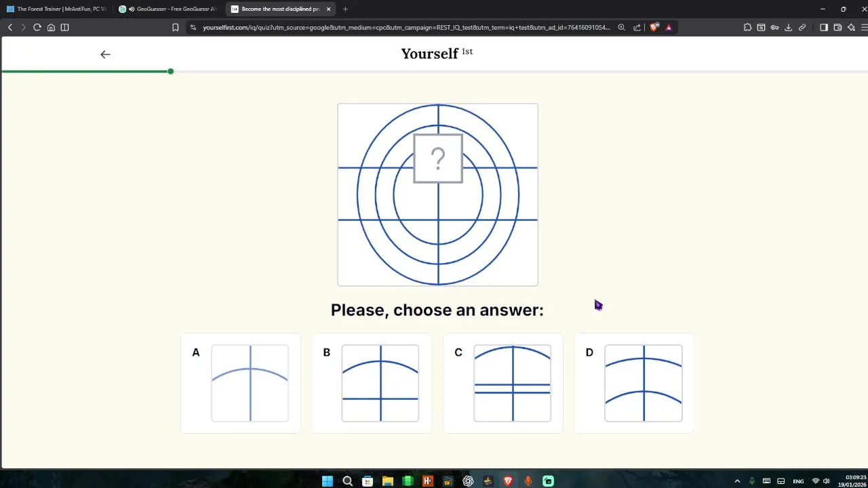The width and height of the screenshot is (868, 488).
Task: Click the URL address bar
Action: 406,27
